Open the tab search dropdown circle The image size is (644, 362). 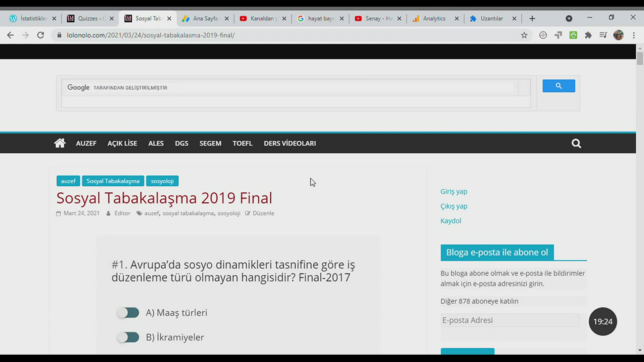569,18
